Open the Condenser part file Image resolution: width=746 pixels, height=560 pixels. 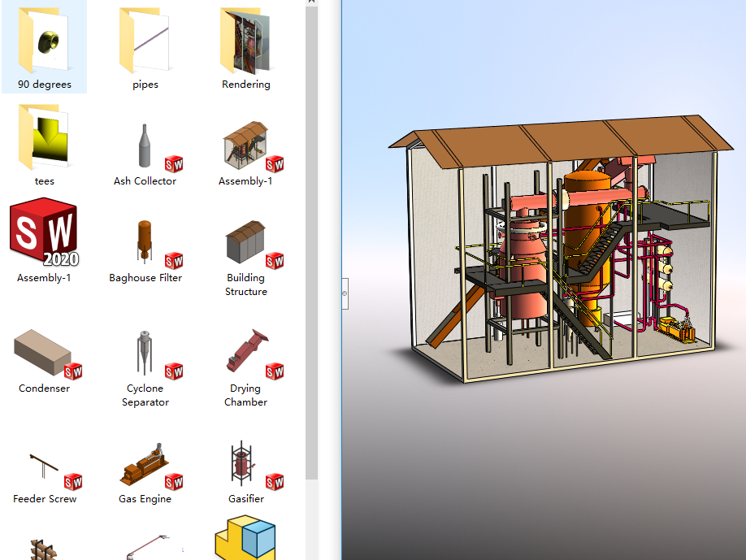pyautogui.click(x=45, y=349)
